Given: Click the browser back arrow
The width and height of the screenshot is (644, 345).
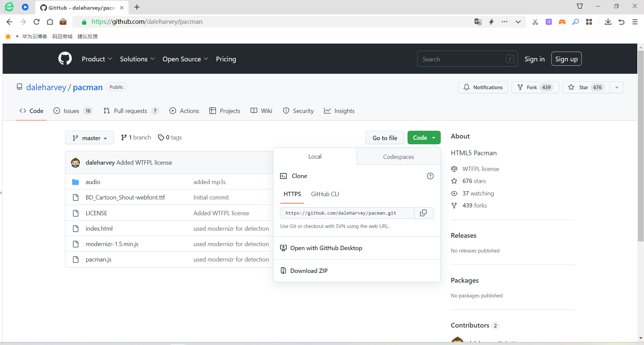Looking at the screenshot, I should point(9,22).
